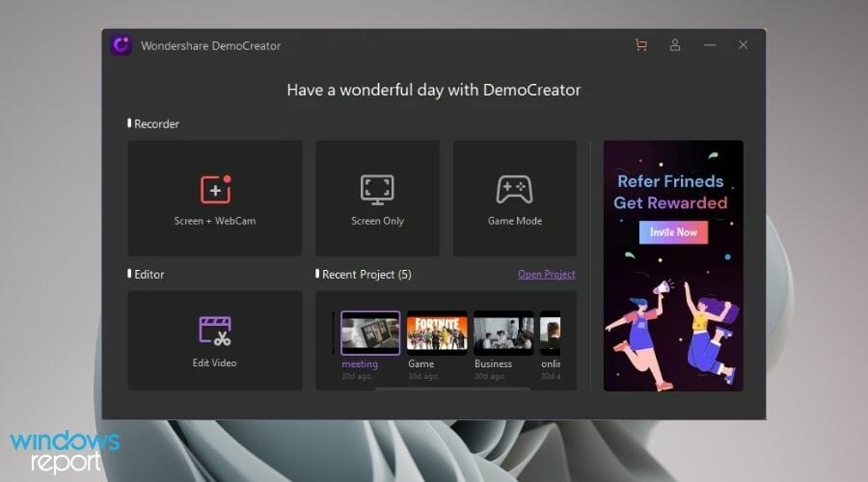This screenshot has width=868, height=482.
Task: Click the 'Business' project name
Action: (x=493, y=364)
